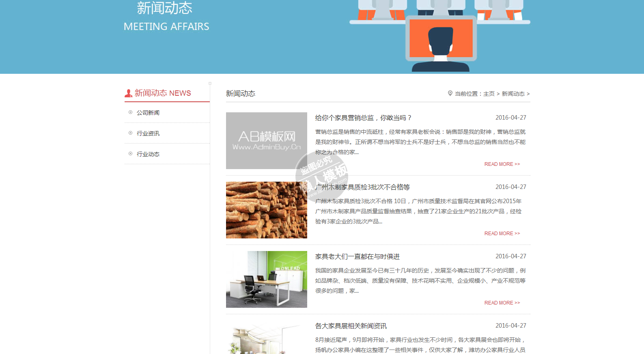Click 新闻动态 in the breadcrumb path
Image resolution: width=644 pixels, height=354 pixels.
[x=513, y=94]
